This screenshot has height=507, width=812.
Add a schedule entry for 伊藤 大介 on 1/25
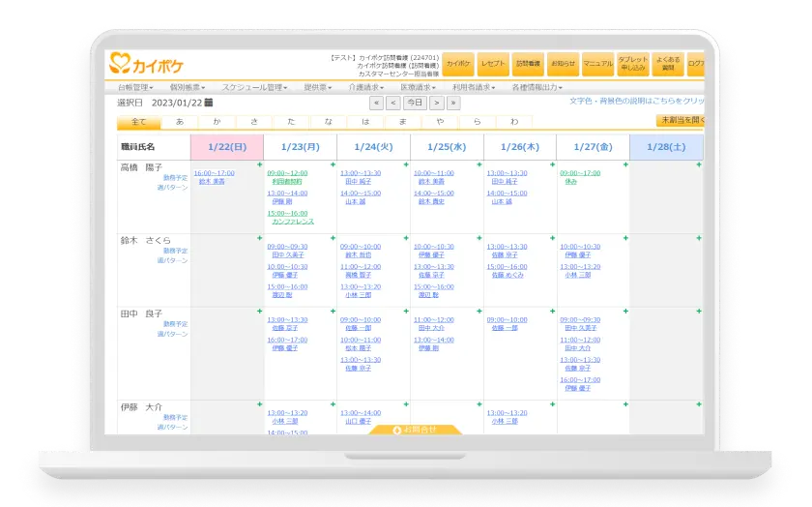(479, 404)
